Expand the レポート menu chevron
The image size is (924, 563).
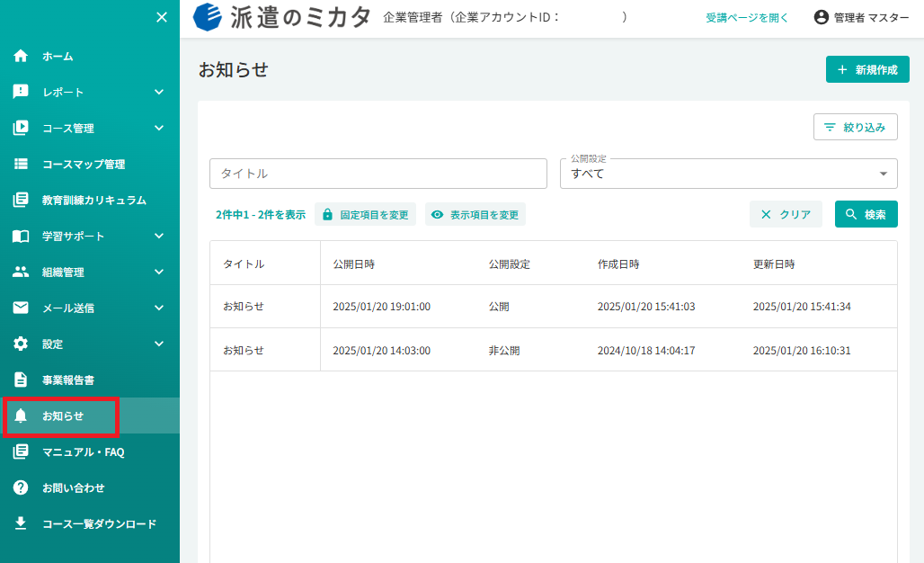[x=159, y=92]
